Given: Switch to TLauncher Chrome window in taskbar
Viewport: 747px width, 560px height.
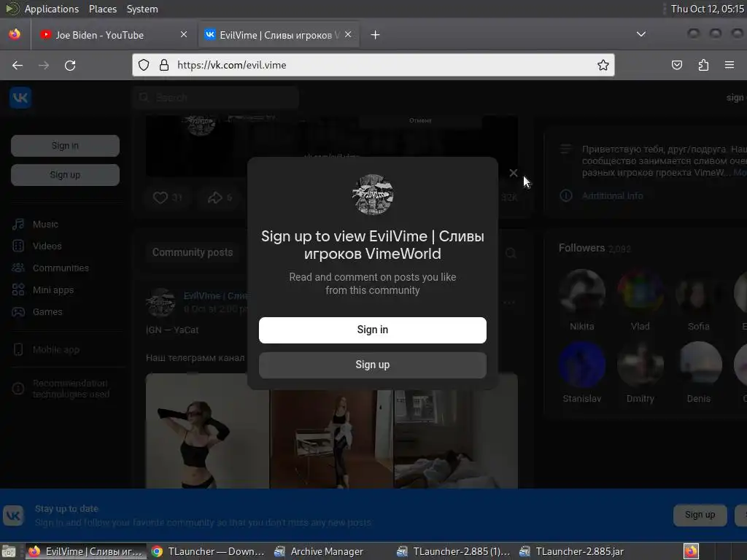Looking at the screenshot, I should click(x=208, y=551).
